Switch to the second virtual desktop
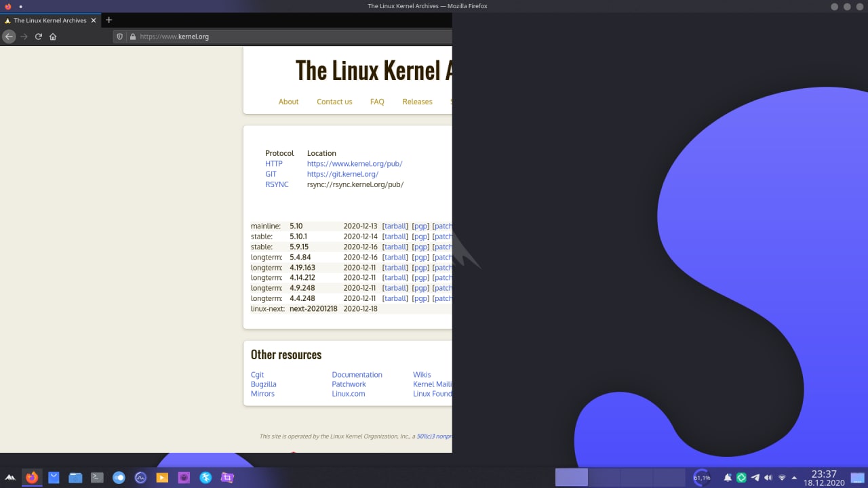This screenshot has width=868, height=488. pos(604,477)
